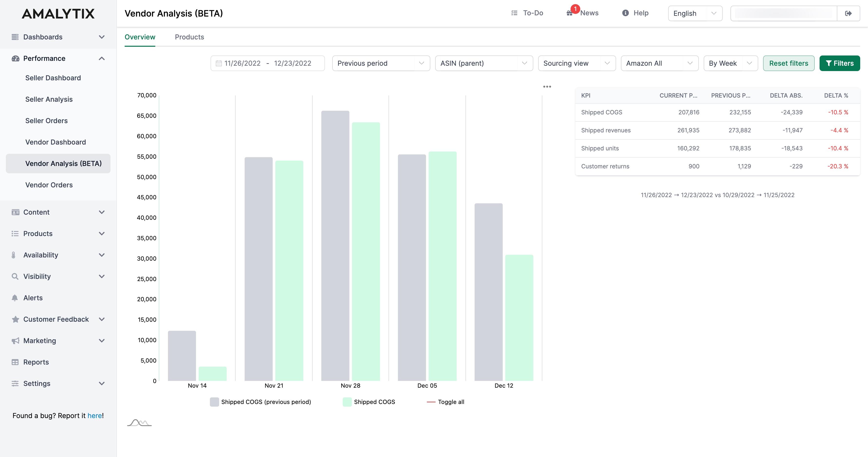Open the Amazon All dropdown
This screenshot has width=868, height=457.
[660, 63]
